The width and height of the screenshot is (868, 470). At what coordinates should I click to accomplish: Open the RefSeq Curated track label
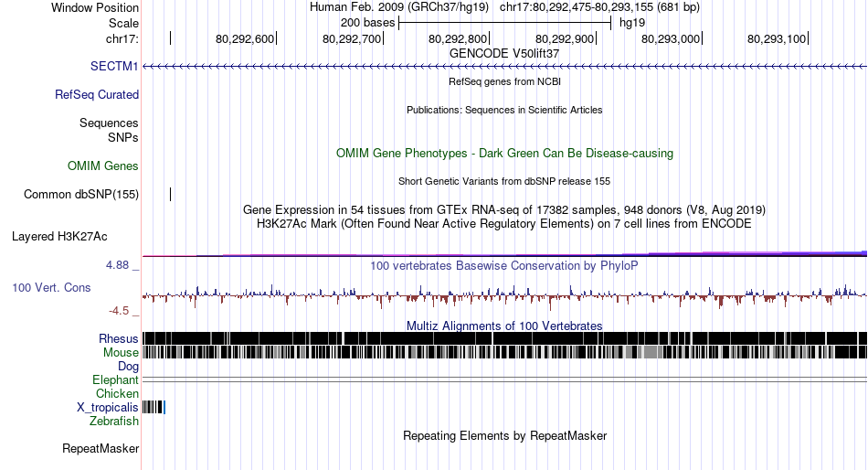click(97, 95)
